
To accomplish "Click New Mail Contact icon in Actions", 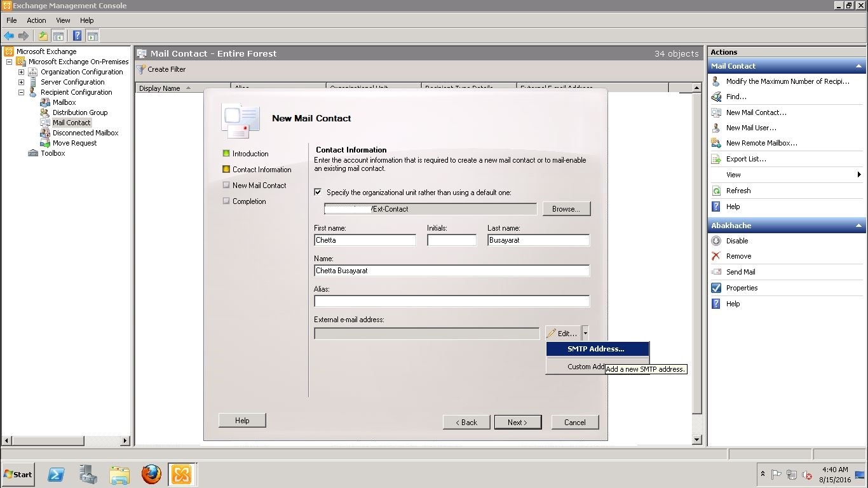I will [716, 112].
